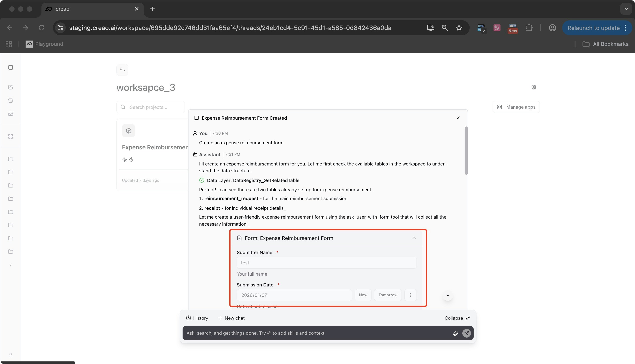
Task: Click the Submitter Name input field
Action: [x=326, y=263]
